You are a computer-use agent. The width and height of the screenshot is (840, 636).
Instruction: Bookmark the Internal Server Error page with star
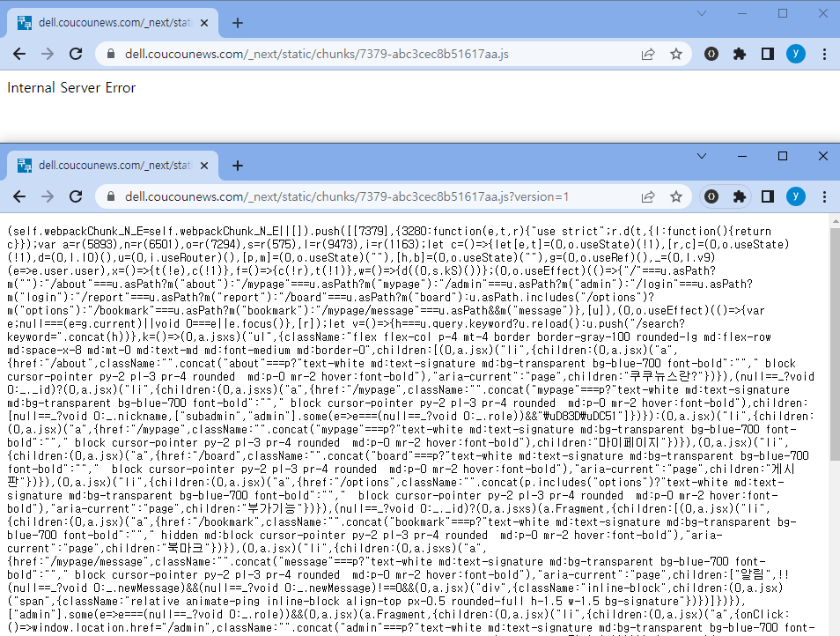pyautogui.click(x=675, y=54)
